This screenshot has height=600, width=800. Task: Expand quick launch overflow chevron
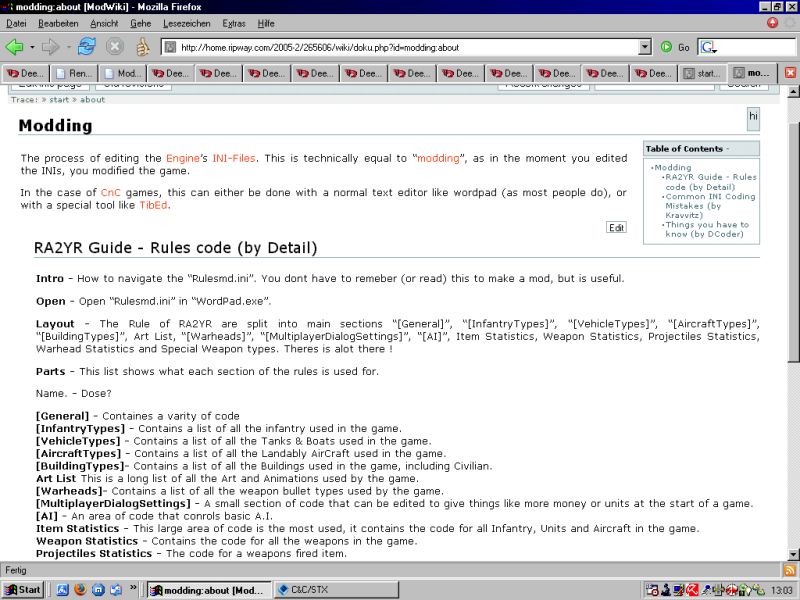(133, 588)
